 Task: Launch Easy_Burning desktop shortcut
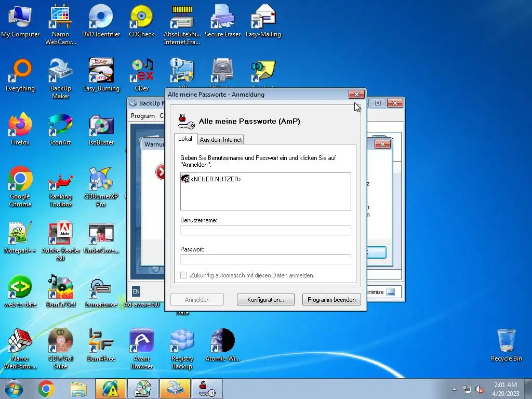101,75
